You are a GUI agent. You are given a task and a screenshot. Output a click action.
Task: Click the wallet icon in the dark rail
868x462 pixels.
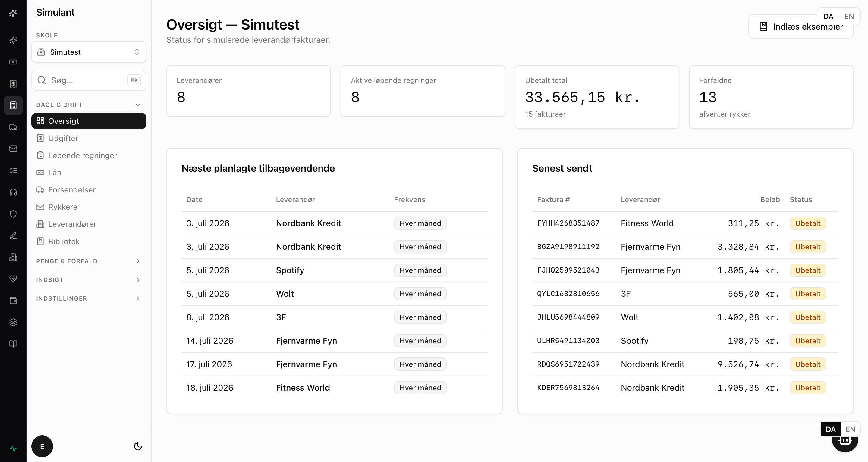[x=13, y=301]
